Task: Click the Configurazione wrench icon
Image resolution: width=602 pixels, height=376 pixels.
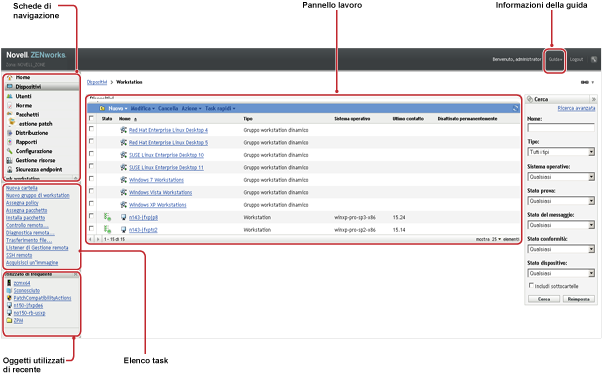Action: pos(10,151)
